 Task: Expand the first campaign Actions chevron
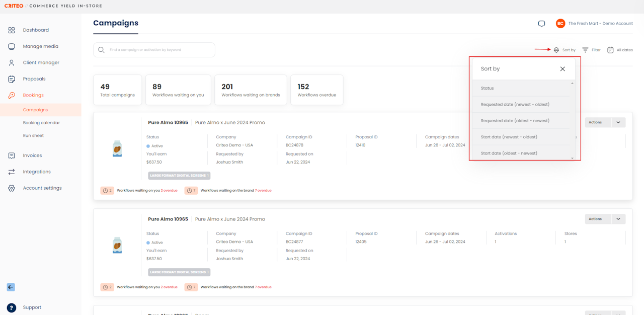coord(618,122)
